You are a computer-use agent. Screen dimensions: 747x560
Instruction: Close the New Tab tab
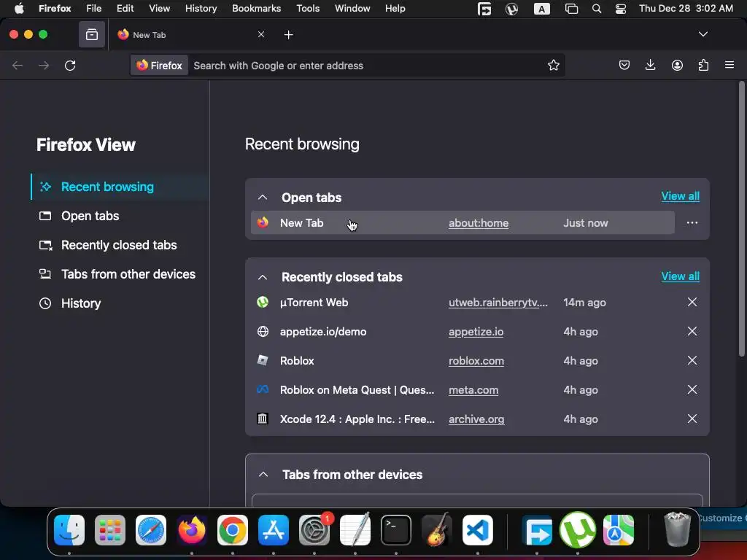coord(261,34)
